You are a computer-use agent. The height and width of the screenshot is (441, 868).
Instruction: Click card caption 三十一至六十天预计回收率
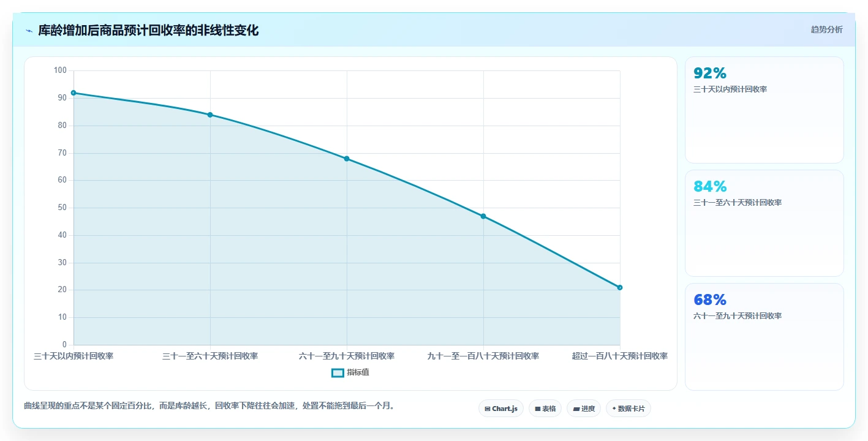(738, 203)
